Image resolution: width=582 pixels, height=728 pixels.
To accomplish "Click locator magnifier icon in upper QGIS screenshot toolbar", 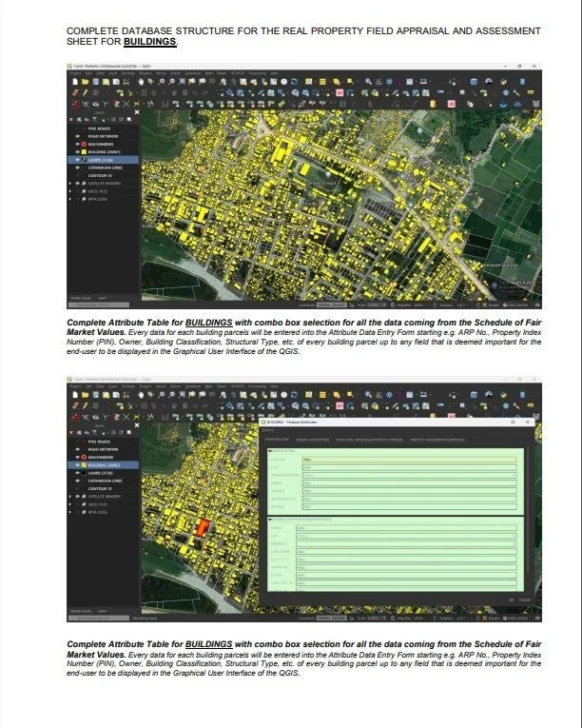I will [368, 82].
